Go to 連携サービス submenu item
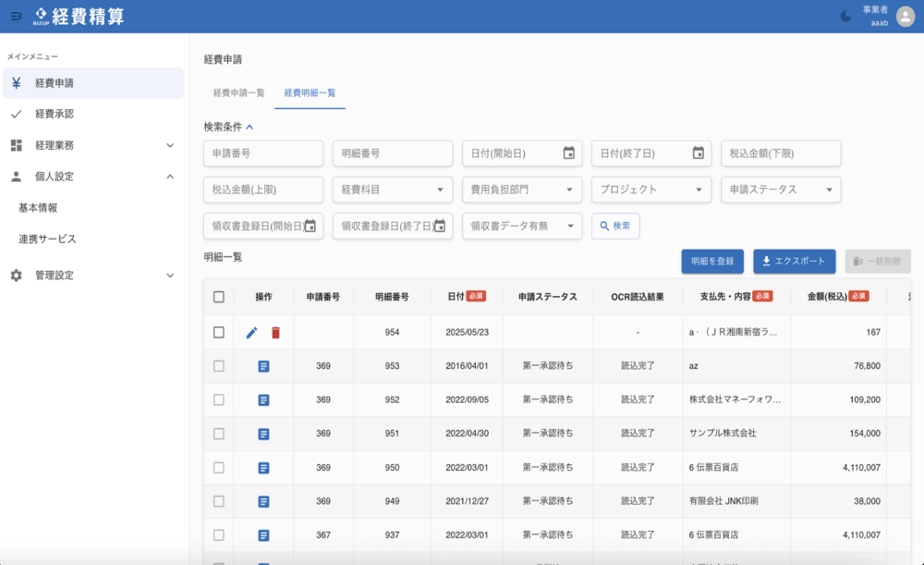924x565 pixels. 47,239
